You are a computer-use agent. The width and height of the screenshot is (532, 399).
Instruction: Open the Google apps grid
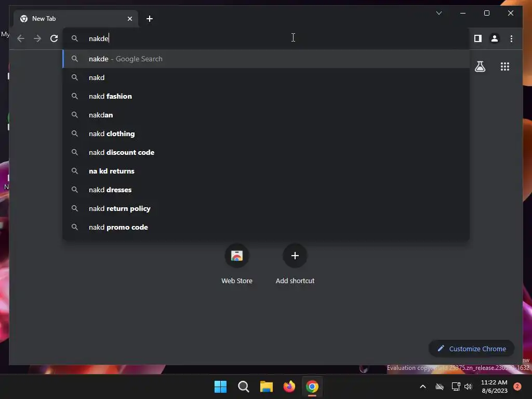[x=505, y=66]
